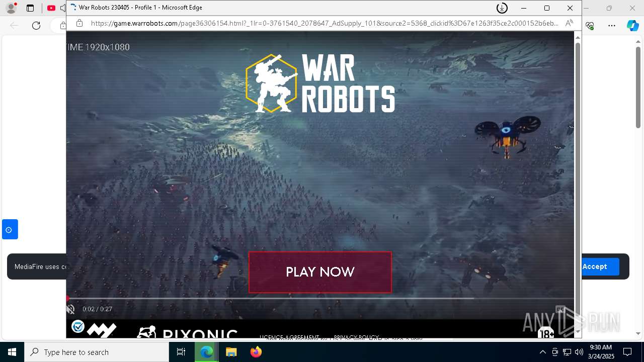644x362 pixels.
Task: Click the 18+ age rating icon
Action: (x=546, y=332)
